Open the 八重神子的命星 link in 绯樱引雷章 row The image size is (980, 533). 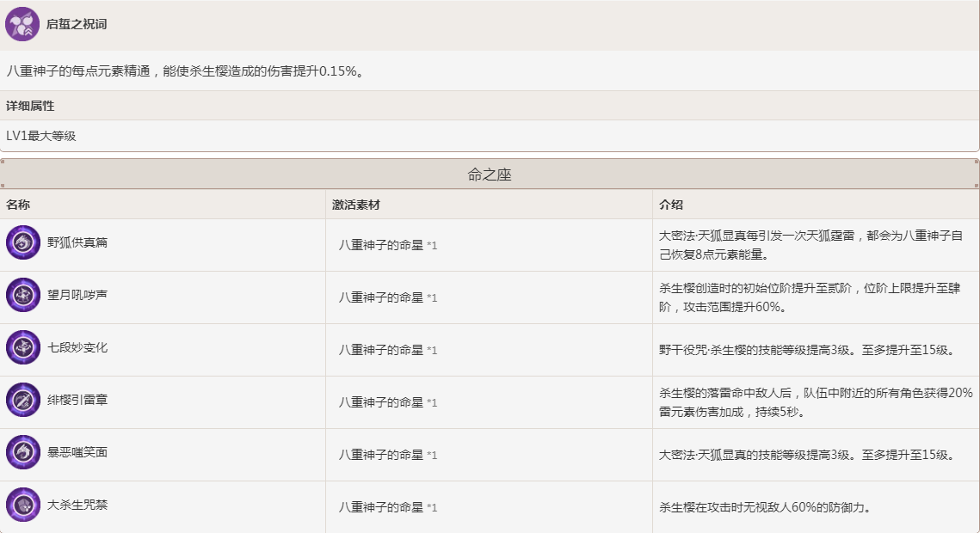[x=380, y=402]
